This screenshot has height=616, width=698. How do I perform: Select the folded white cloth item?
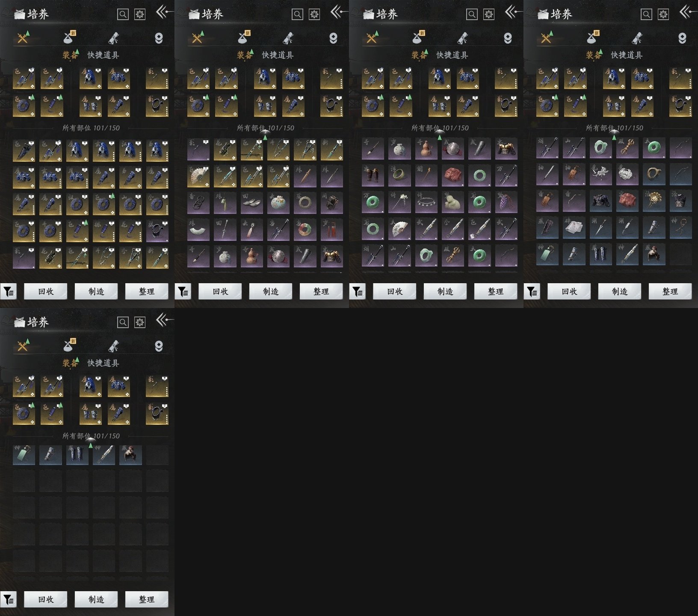[x=574, y=229]
